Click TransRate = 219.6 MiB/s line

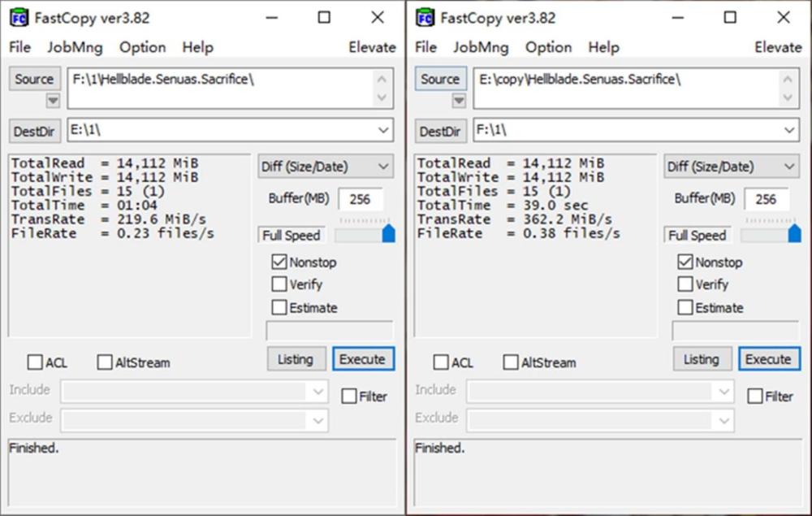(108, 219)
